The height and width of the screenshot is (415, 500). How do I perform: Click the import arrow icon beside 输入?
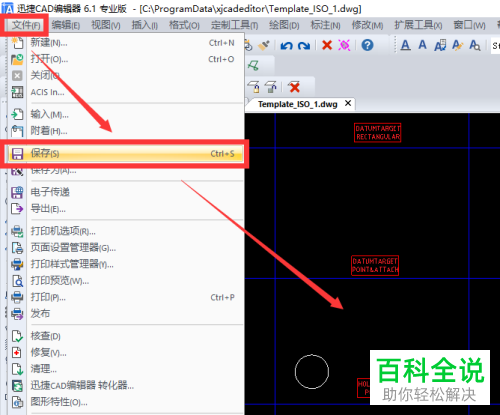pyautogui.click(x=17, y=114)
